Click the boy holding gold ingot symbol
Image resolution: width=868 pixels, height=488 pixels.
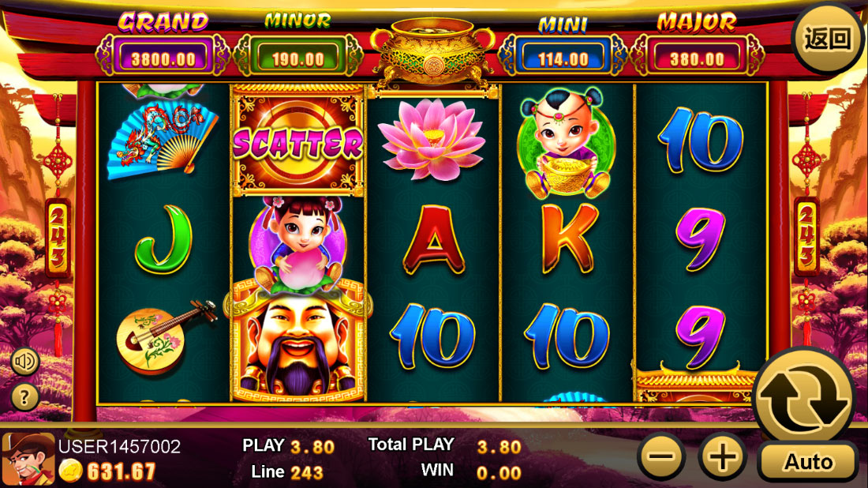[566, 142]
